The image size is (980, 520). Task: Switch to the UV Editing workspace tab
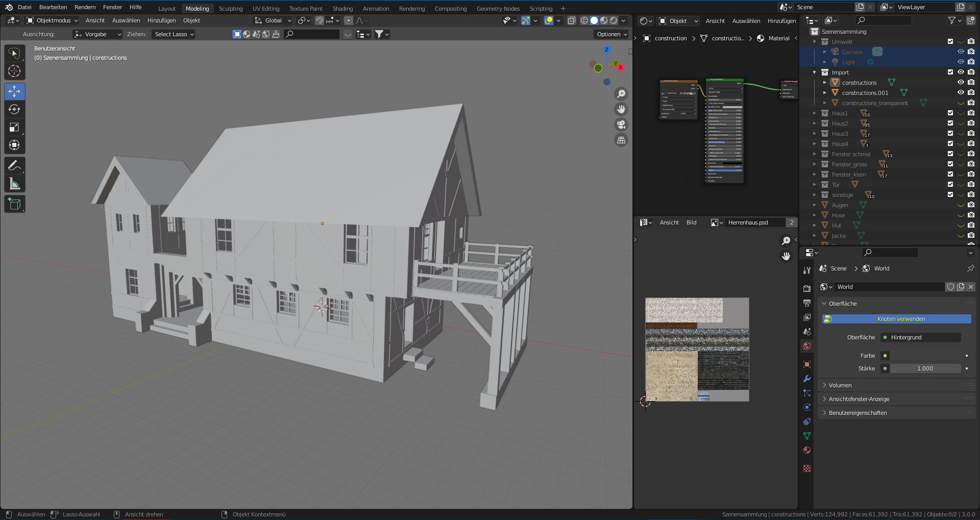(x=266, y=9)
